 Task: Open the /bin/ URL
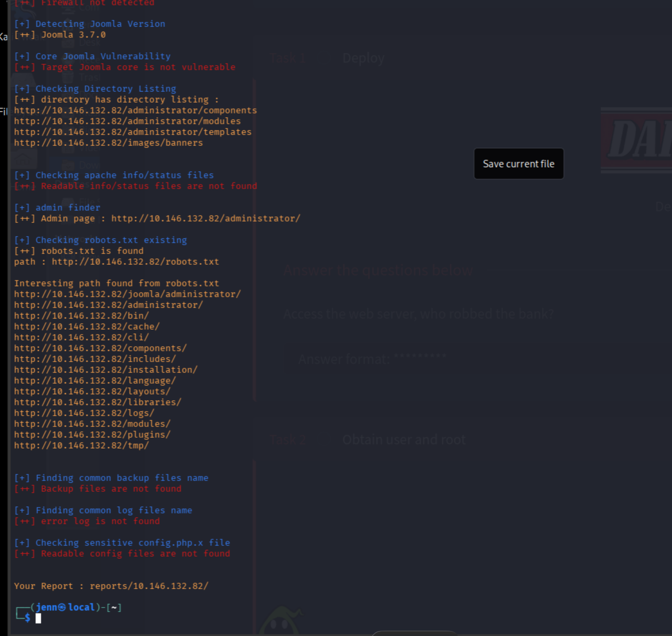(82, 316)
